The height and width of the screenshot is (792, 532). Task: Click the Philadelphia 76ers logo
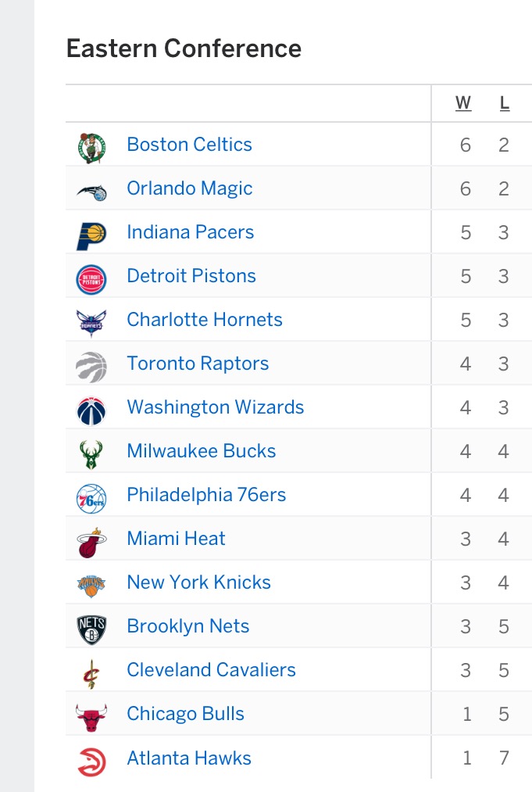click(91, 499)
